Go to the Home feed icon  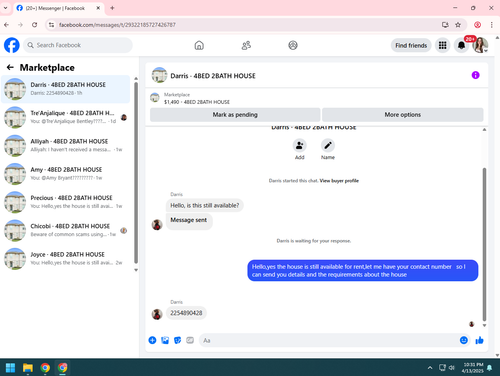pos(199,45)
